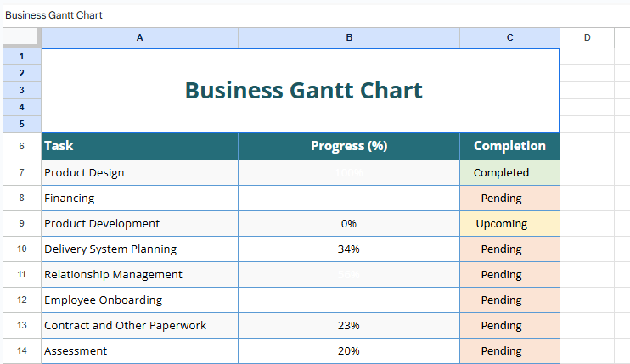
Task: Click the Task header cell
Action: pyautogui.click(x=139, y=146)
